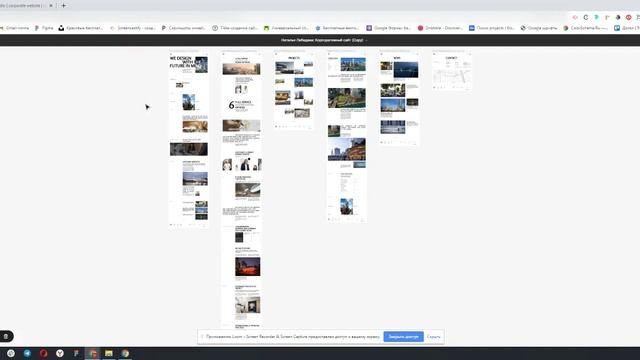640x360 pixels.
Task: Open the Title creation bookmark with clock icon
Action: 235,28
